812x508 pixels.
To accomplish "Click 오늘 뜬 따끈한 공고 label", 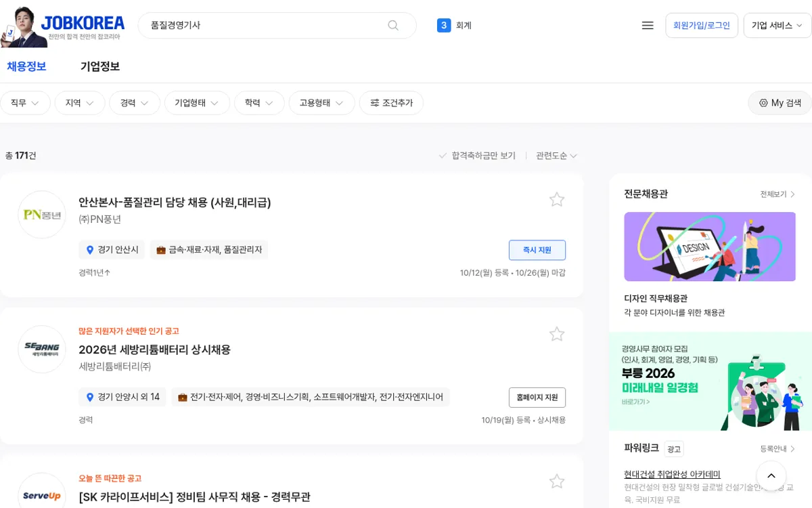I will click(x=110, y=478).
